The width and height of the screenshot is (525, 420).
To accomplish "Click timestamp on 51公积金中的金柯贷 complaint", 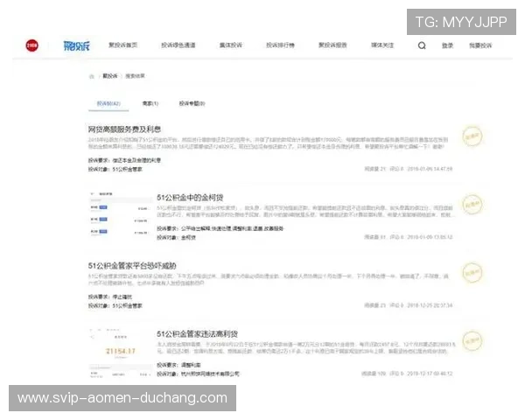I will [x=430, y=237].
